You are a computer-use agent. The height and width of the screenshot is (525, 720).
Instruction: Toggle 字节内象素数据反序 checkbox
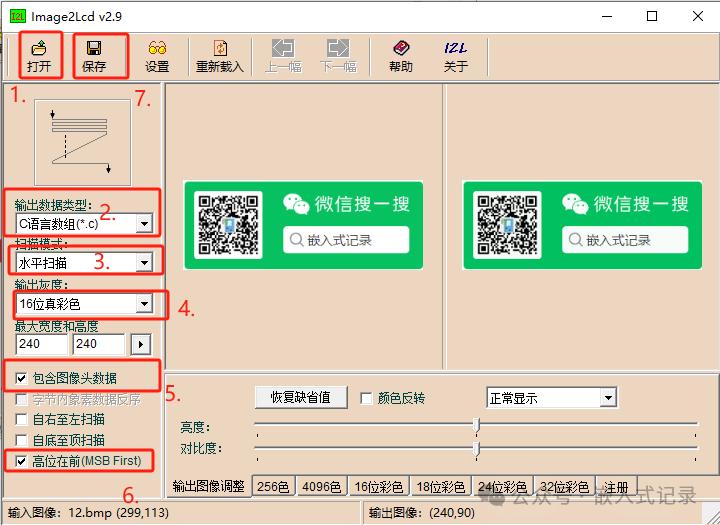tap(21, 399)
